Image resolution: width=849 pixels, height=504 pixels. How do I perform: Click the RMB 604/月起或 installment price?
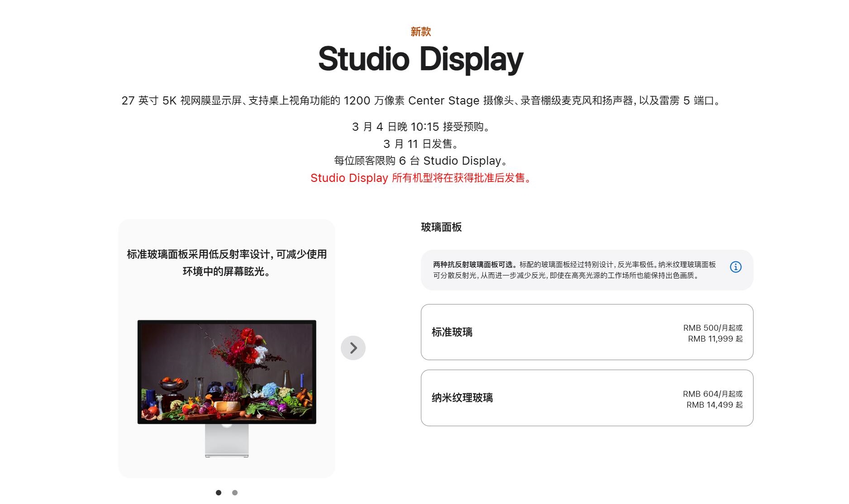(712, 394)
